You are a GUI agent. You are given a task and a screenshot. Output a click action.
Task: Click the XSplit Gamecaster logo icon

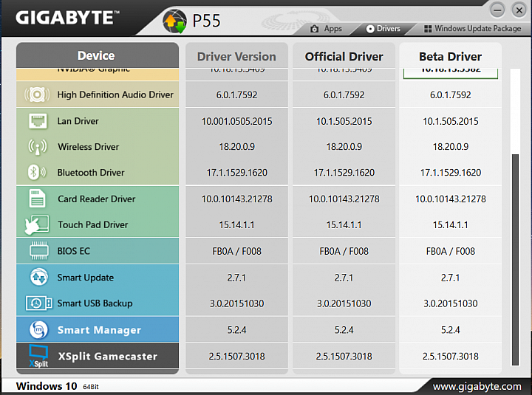(38, 356)
